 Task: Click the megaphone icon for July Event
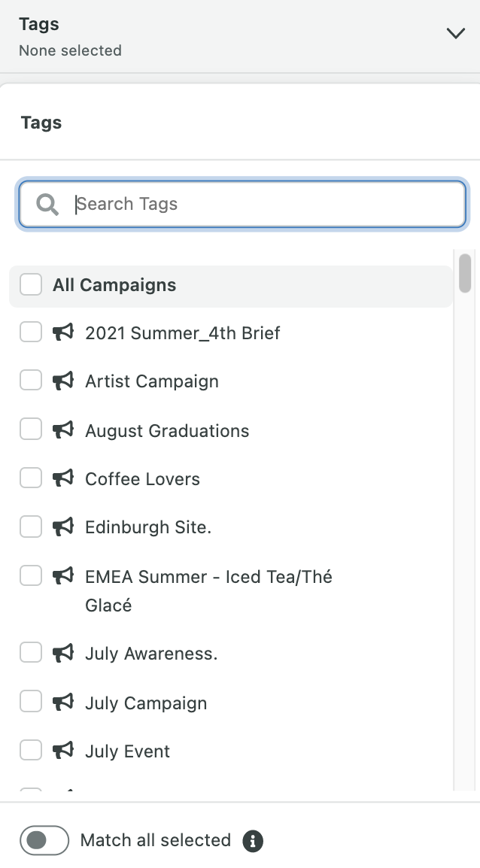coord(63,751)
